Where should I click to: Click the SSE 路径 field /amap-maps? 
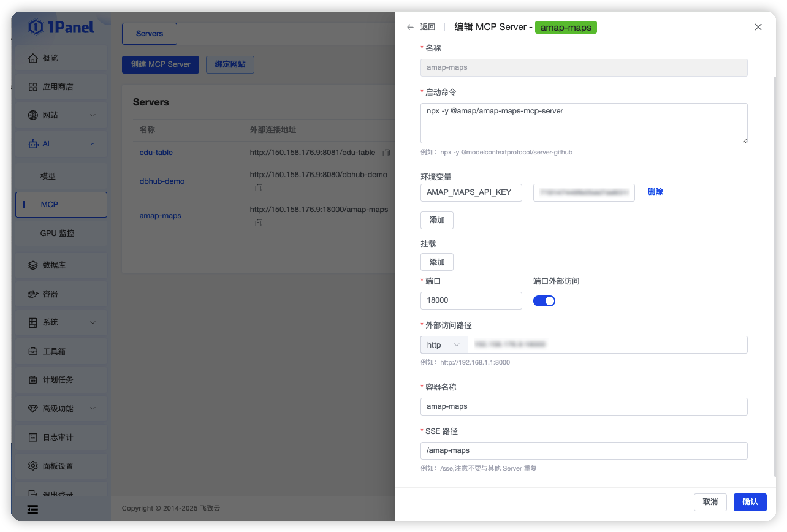pos(584,451)
